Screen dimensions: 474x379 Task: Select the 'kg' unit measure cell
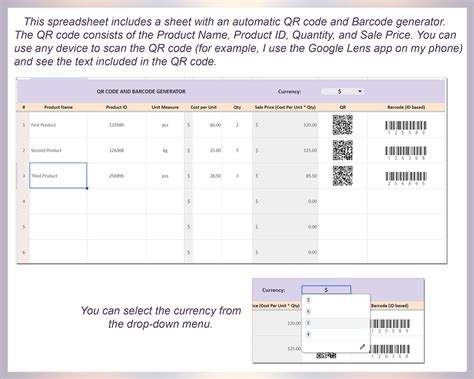(165, 150)
